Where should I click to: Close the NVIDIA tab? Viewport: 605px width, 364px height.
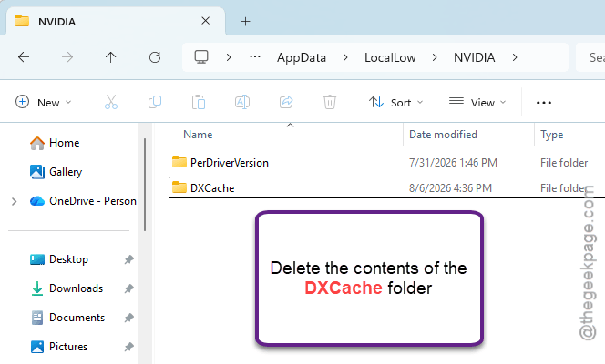206,21
